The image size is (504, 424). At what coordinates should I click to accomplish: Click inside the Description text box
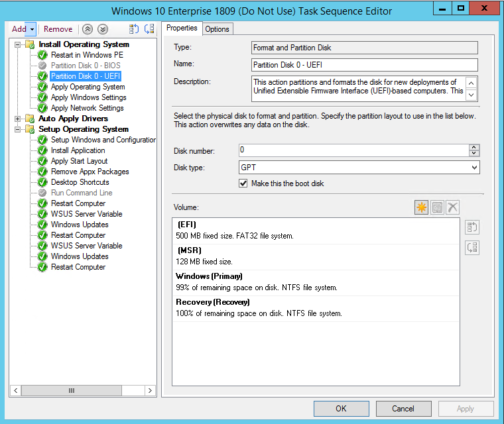(359, 89)
